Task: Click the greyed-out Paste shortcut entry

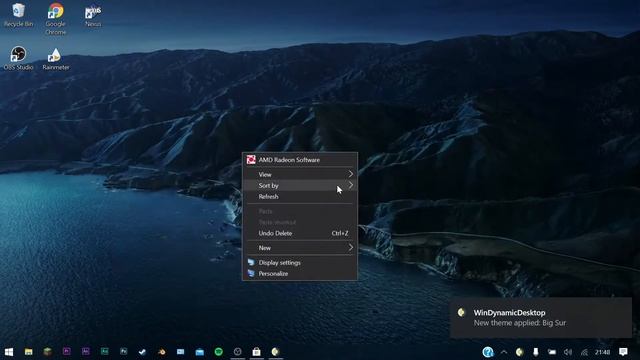Action: point(300,222)
